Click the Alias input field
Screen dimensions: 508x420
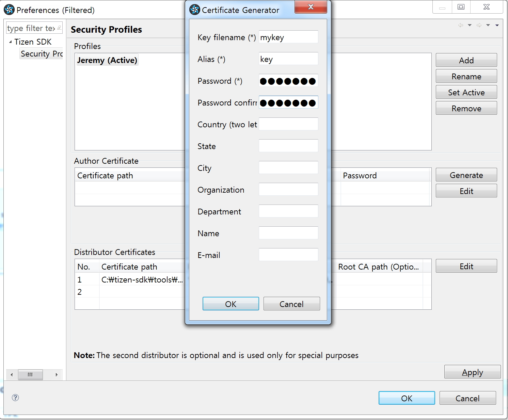click(288, 59)
